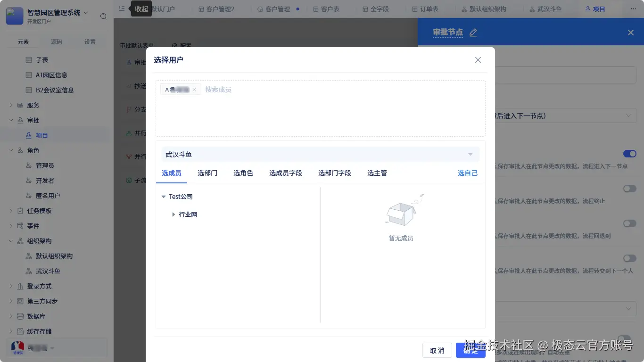Image resolution: width=644 pixels, height=362 pixels.
Task: Click the 审批 stamp icon in tree
Action: tap(20, 120)
